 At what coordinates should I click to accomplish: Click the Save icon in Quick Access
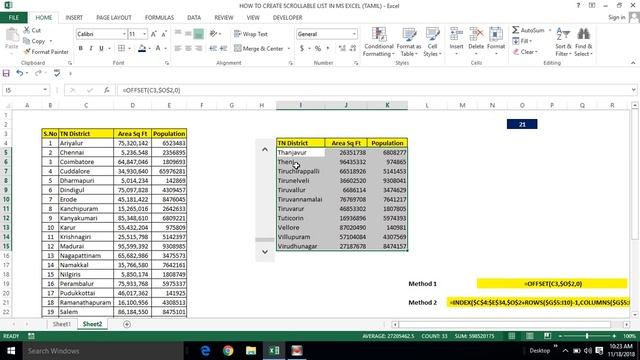click(x=6, y=73)
